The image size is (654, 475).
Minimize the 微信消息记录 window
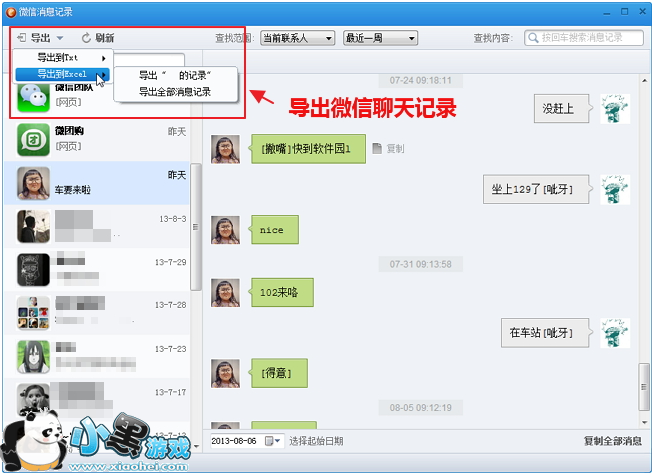pyautogui.click(x=607, y=12)
